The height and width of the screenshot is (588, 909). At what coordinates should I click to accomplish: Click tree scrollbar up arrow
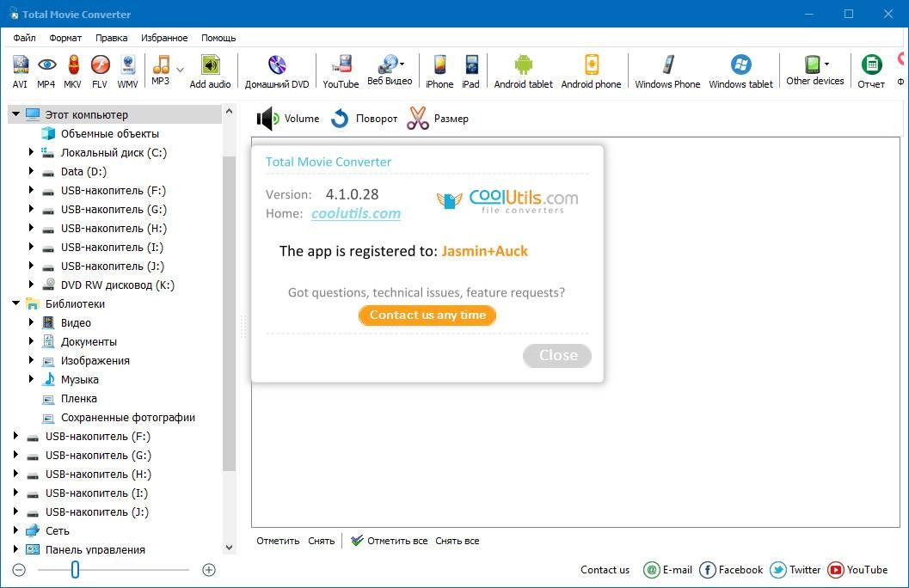tap(229, 111)
